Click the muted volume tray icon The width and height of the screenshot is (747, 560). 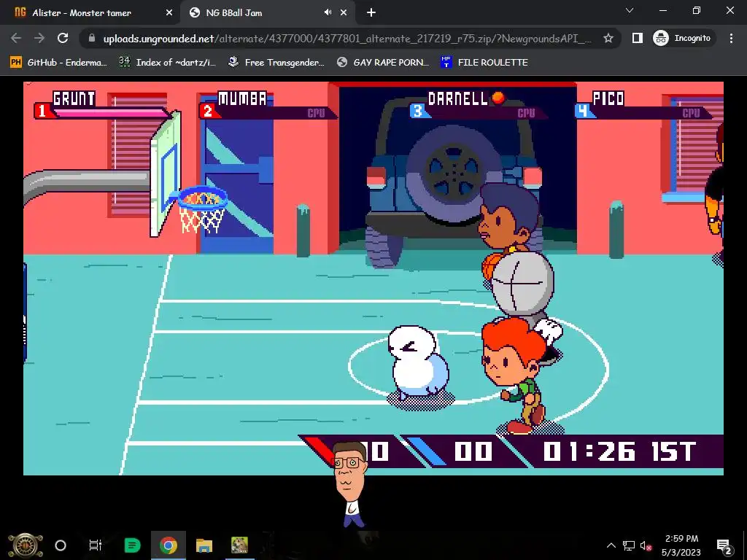646,545
